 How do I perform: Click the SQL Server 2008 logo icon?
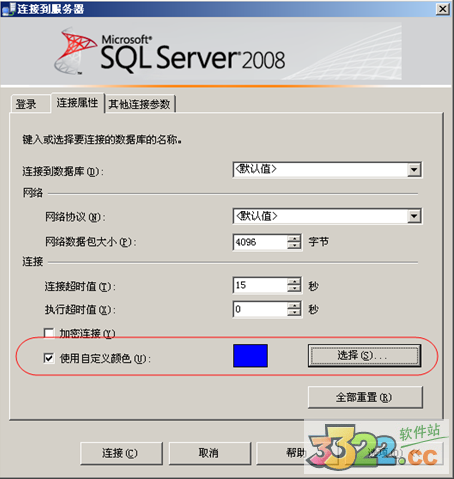click(x=75, y=52)
